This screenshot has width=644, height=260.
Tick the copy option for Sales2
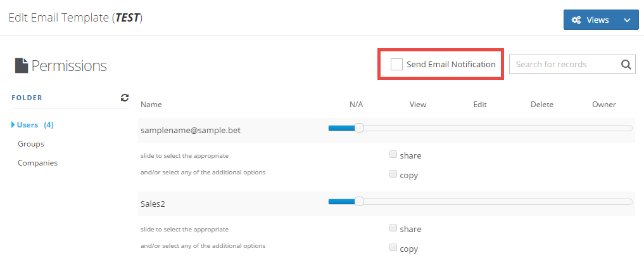[x=393, y=247]
